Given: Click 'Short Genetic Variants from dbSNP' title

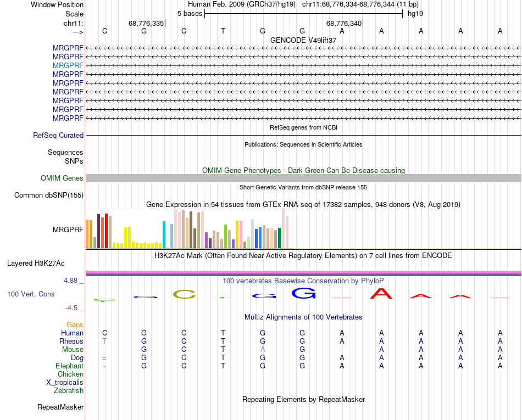Looking at the screenshot, I should [x=303, y=187].
